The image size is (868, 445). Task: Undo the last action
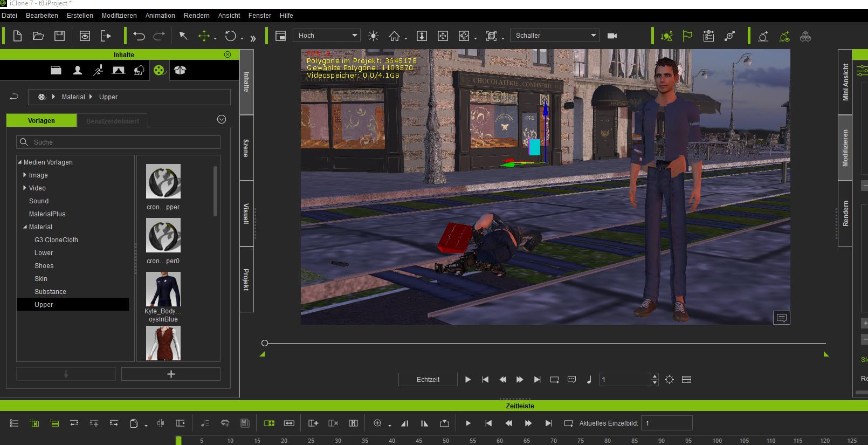139,36
